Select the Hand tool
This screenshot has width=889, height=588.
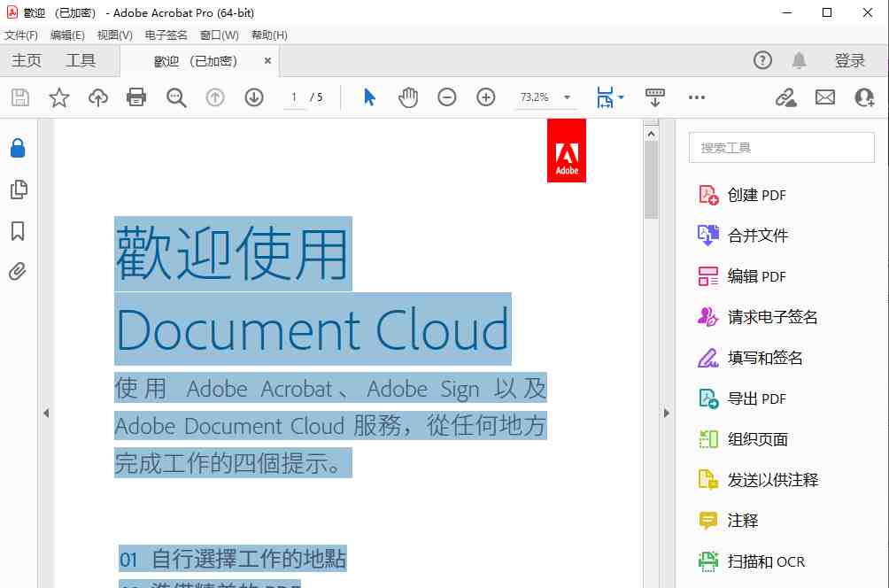click(x=407, y=97)
